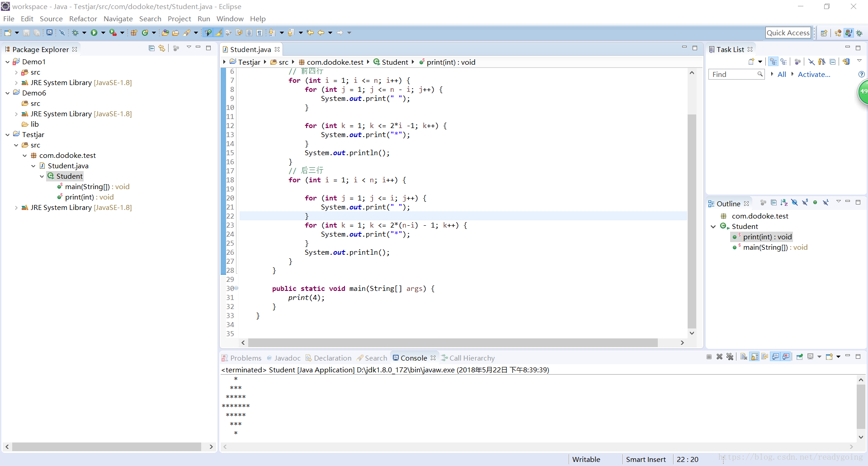Switch to the Problems tab

click(241, 358)
